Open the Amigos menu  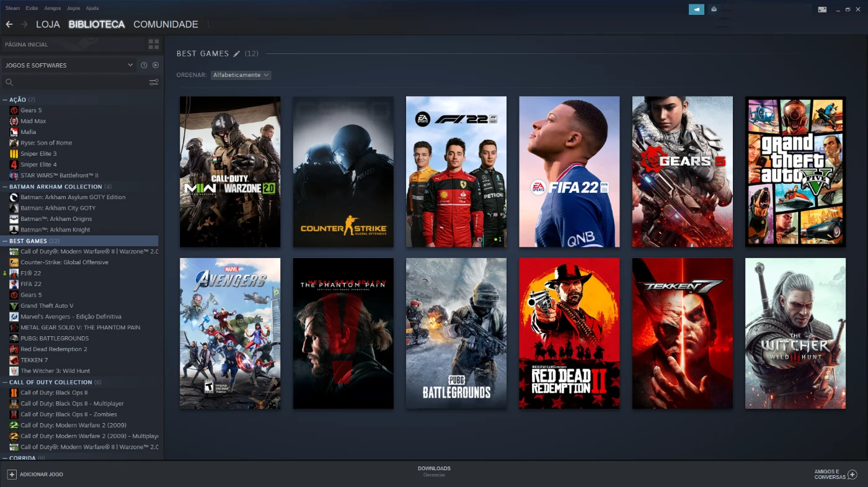[x=53, y=9]
